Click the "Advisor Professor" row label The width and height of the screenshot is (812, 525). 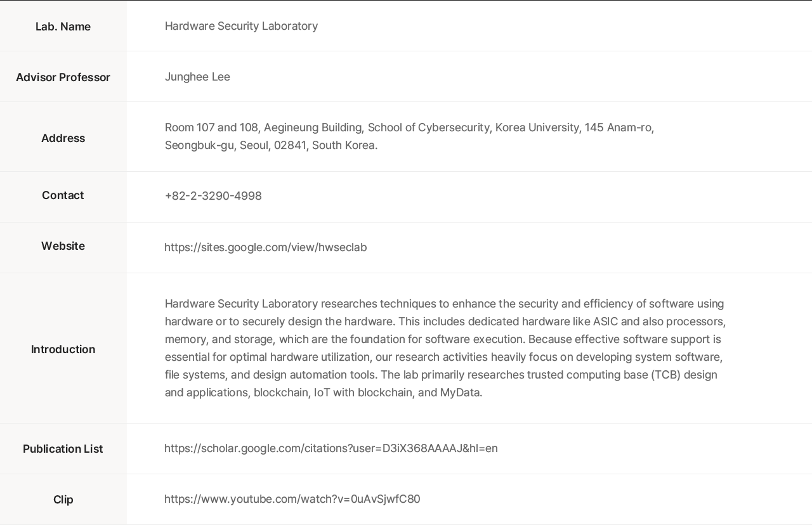pyautogui.click(x=63, y=77)
